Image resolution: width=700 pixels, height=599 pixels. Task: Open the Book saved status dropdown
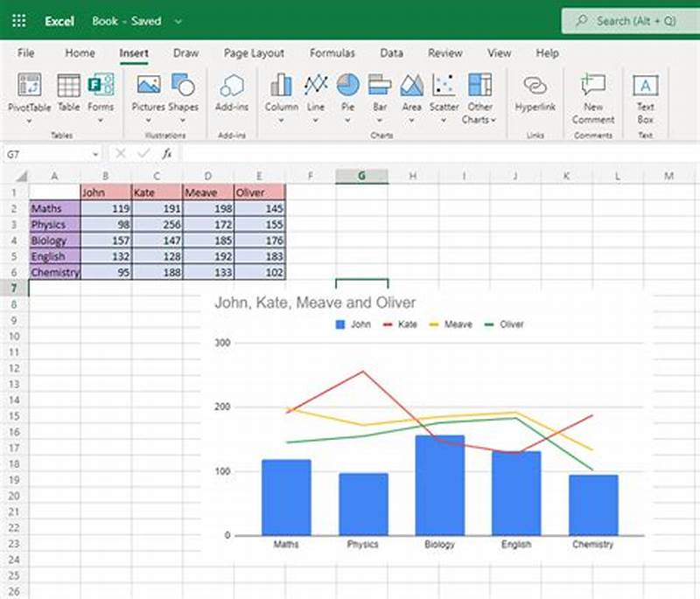point(178,22)
